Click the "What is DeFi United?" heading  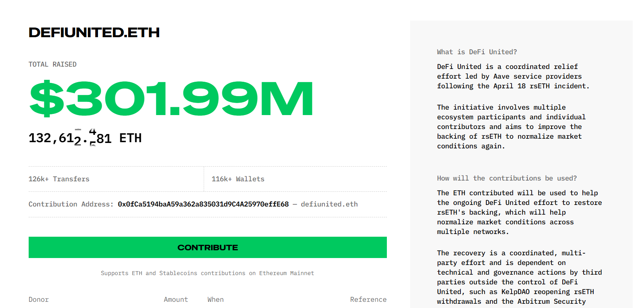tap(477, 52)
